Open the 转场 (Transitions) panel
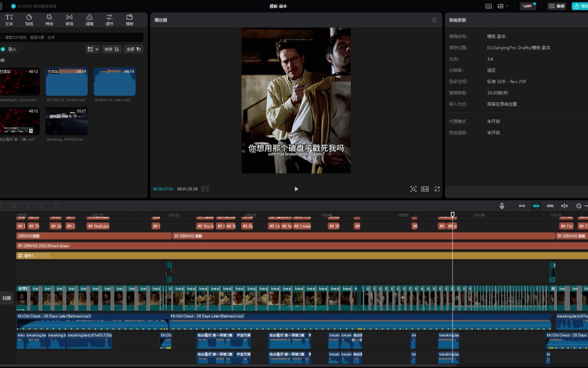Viewport: 588px width, 368px height. 69,20
